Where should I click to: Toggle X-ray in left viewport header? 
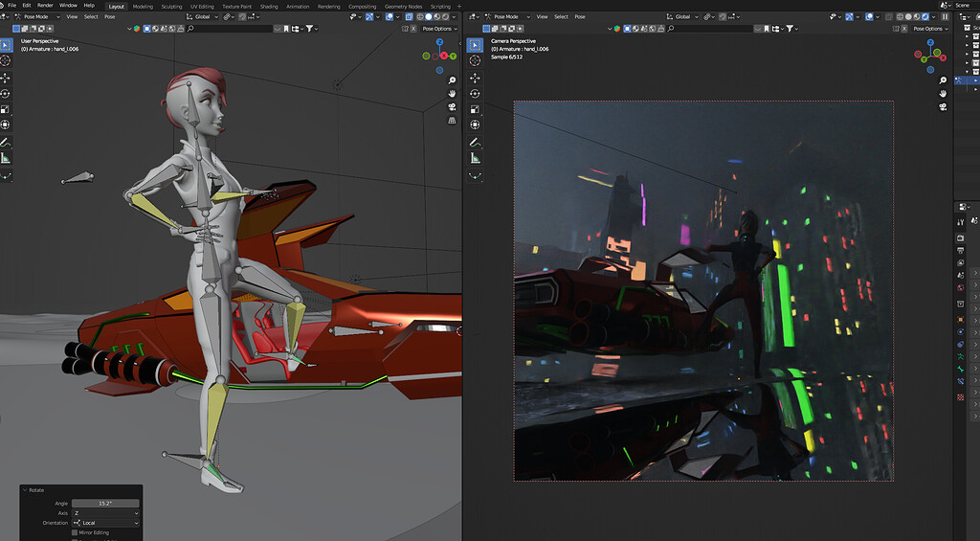tap(410, 17)
